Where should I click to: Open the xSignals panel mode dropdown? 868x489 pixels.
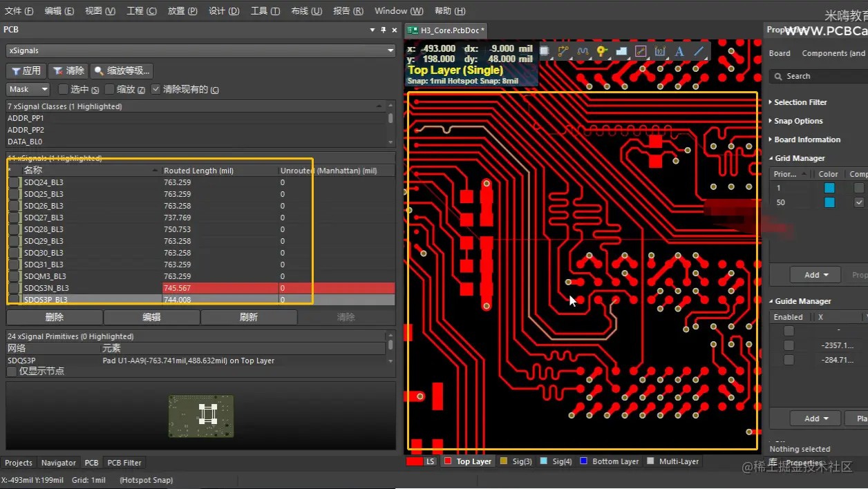coord(391,50)
